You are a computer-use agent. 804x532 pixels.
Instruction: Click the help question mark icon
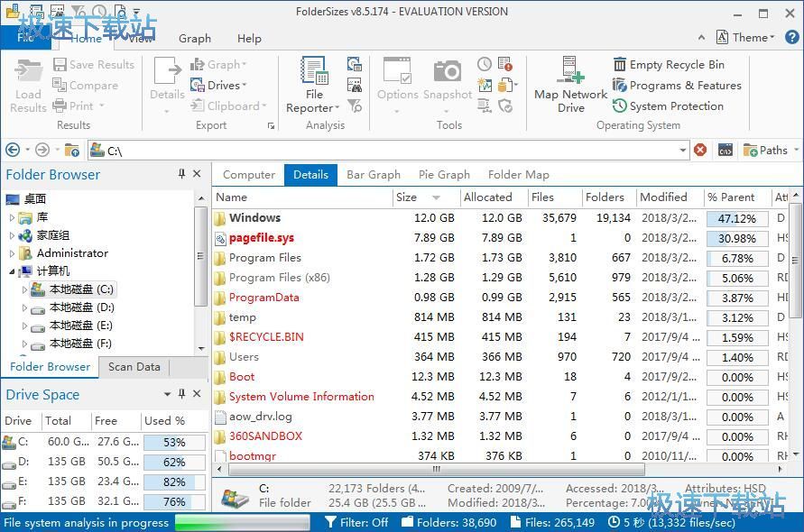pos(790,38)
